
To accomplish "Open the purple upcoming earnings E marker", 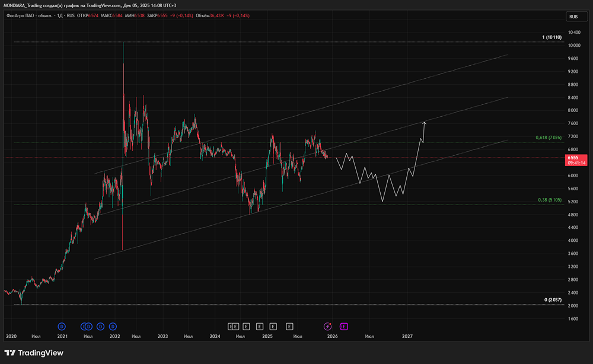I will (x=343, y=326).
